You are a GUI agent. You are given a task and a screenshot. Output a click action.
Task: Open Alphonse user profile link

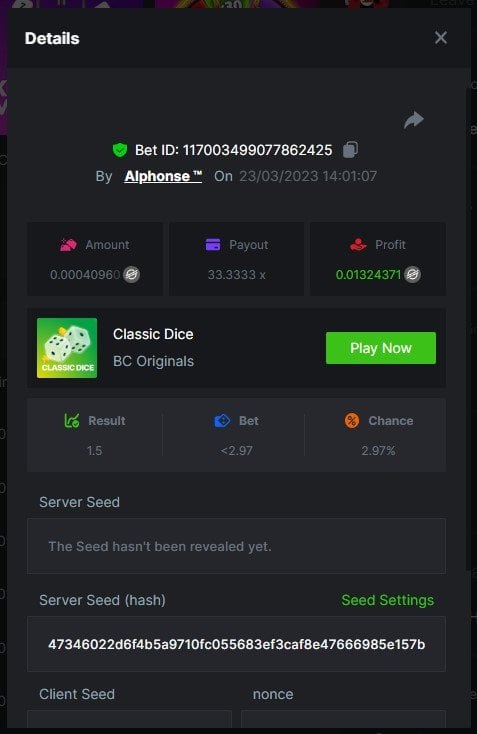163,176
